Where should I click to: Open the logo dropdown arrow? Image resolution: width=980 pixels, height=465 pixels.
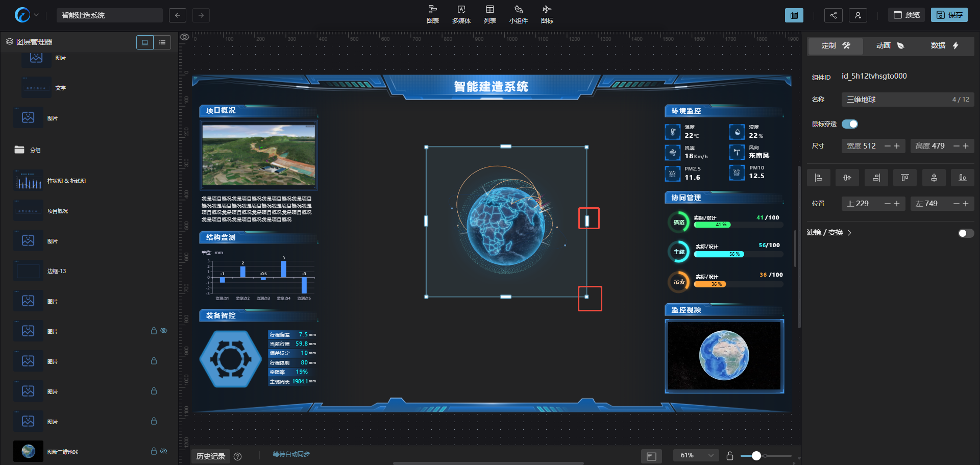pyautogui.click(x=36, y=15)
